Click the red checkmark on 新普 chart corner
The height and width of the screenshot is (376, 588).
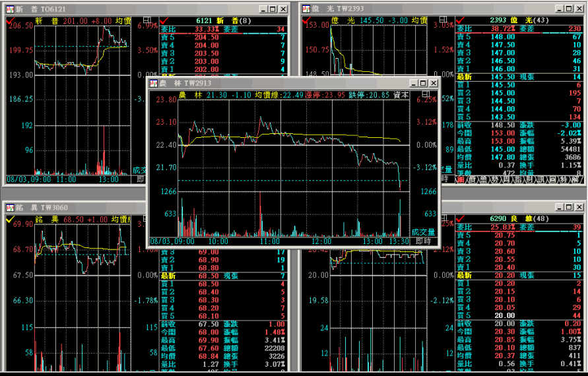click(x=10, y=21)
